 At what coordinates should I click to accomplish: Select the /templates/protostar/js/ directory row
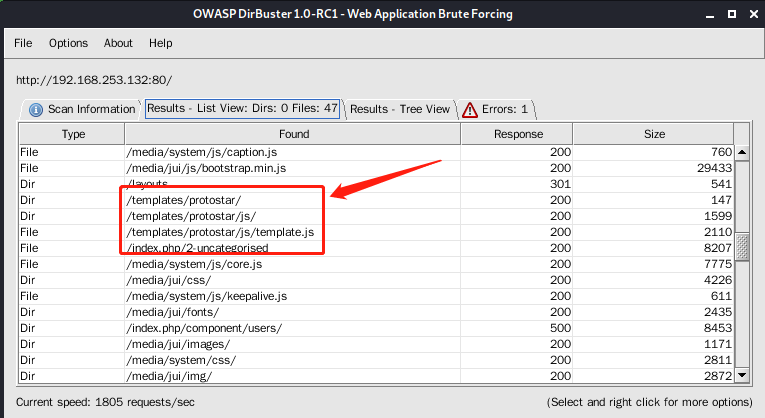click(x=377, y=217)
